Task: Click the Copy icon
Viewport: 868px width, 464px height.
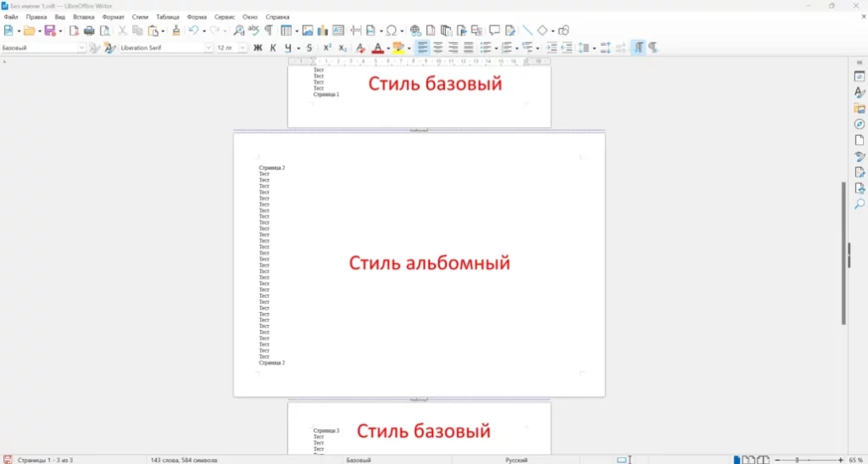Action: point(137,31)
